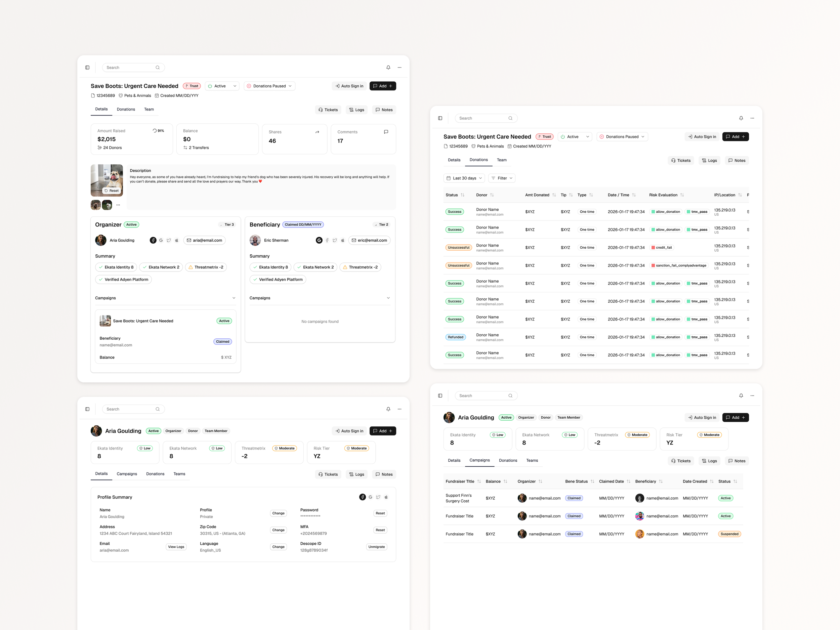Viewport: 840px width, 630px height.
Task: Open the Active status dropdown
Action: 222,86
